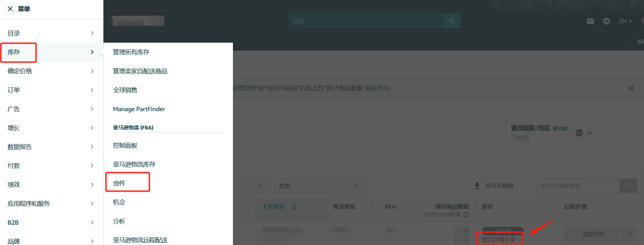Click the search magnifier button in header
This screenshot has height=245, width=644.
click(452, 21)
